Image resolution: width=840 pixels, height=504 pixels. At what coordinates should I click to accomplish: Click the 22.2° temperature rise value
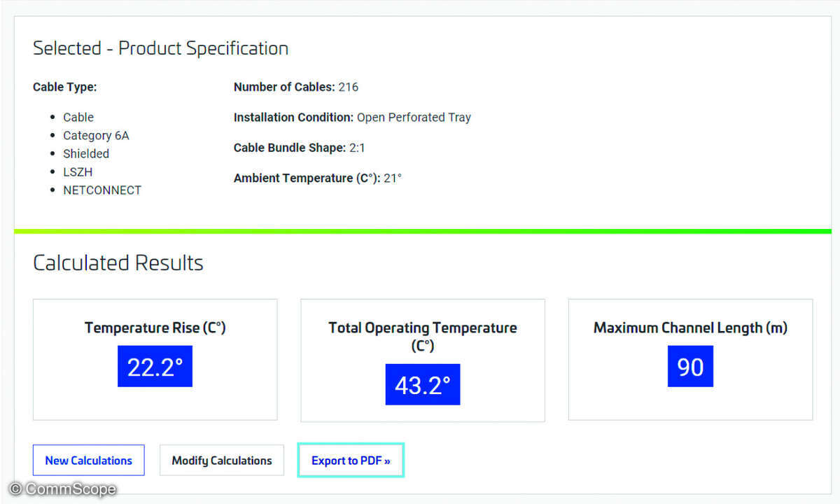[x=155, y=366]
